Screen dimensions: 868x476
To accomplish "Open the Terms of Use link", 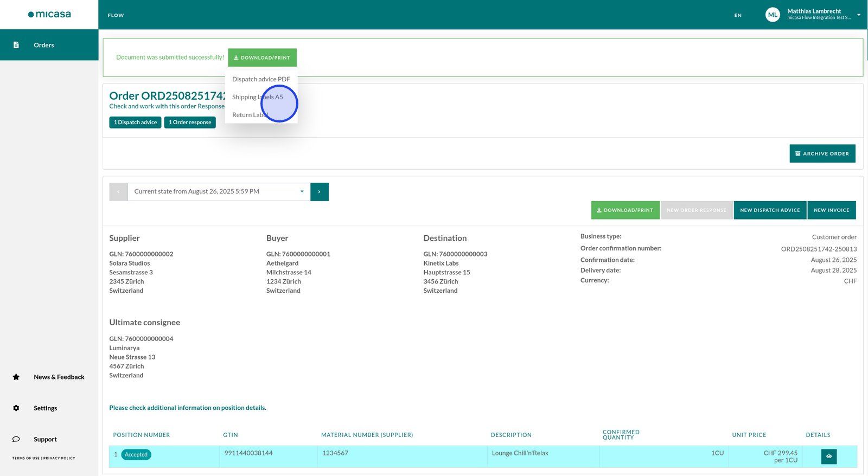I will pyautogui.click(x=26, y=458).
